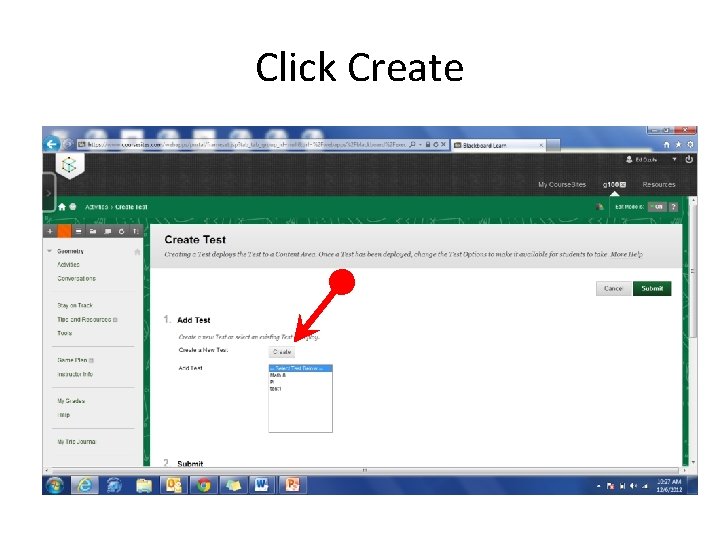This screenshot has width=720, height=540.
Task: Click the folder view icon in course menu toolbar
Action: (93, 231)
